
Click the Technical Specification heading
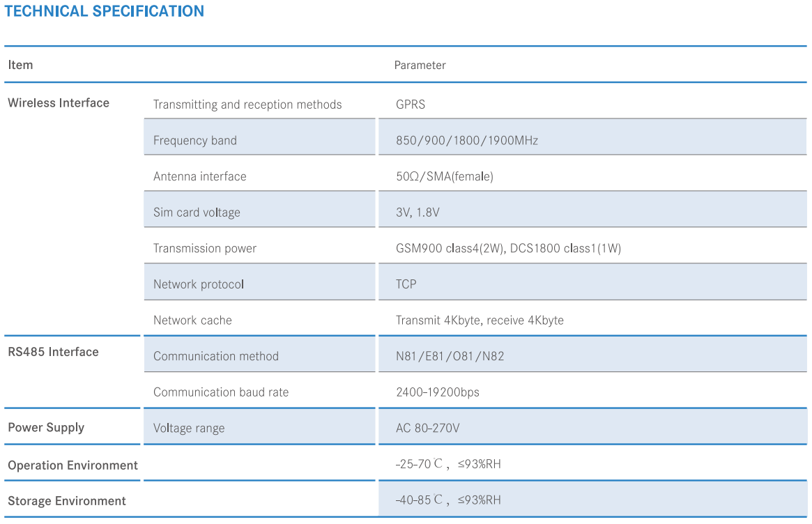tap(105, 11)
